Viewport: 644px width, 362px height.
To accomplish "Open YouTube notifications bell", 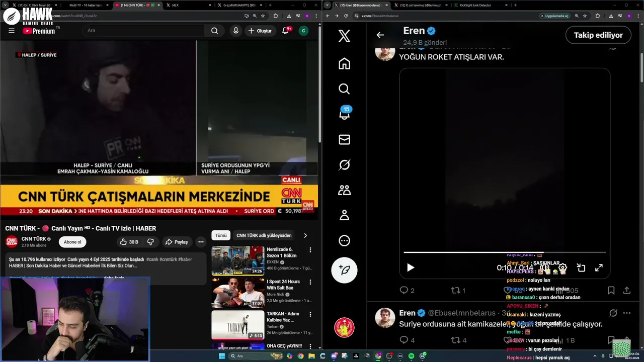I will (x=285, y=31).
